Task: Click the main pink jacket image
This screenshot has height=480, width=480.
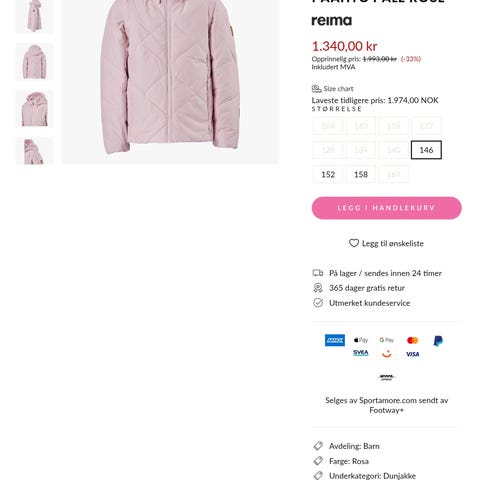Action: 170,80
